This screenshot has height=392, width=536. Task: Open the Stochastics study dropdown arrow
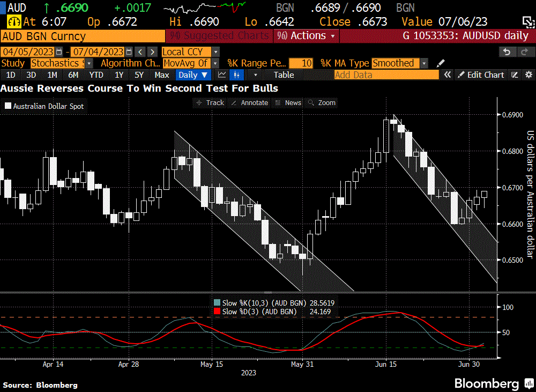click(89, 63)
